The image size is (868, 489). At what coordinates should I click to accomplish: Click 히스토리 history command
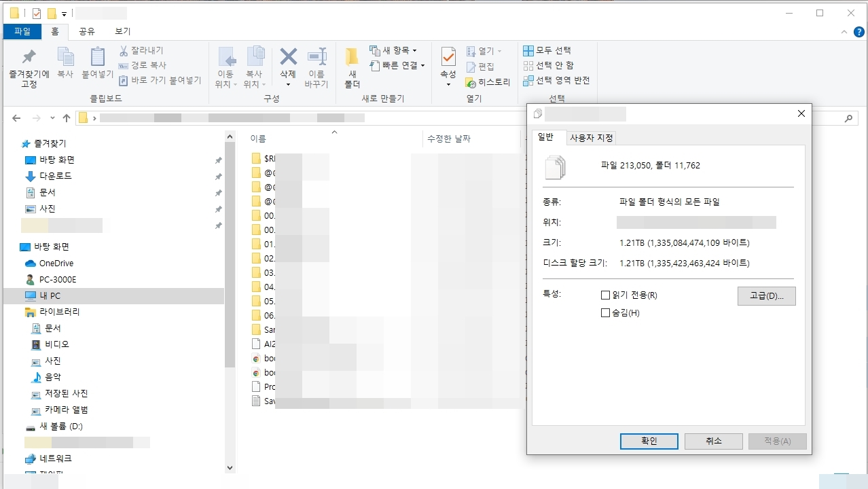coord(488,82)
